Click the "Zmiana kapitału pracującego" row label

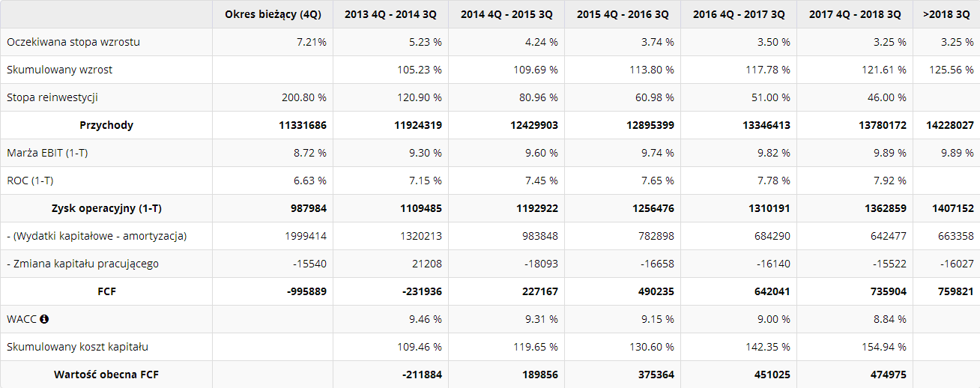pyautogui.click(x=82, y=264)
